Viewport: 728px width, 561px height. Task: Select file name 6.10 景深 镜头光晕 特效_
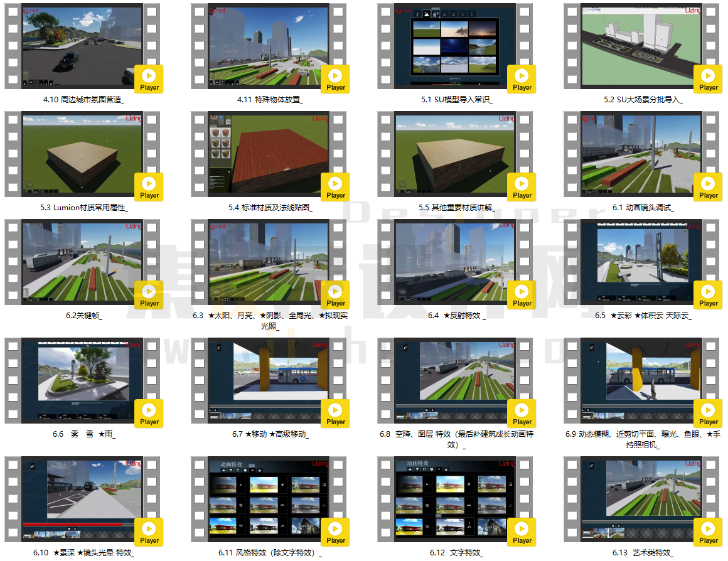click(x=83, y=553)
